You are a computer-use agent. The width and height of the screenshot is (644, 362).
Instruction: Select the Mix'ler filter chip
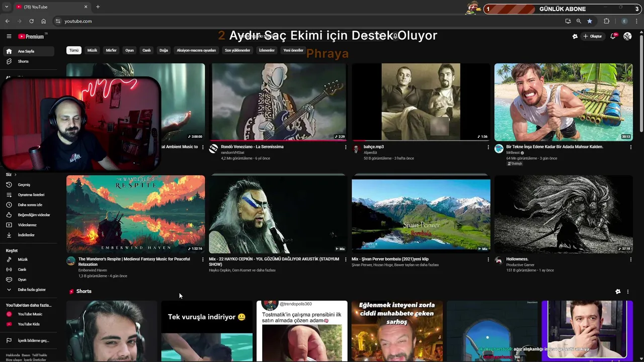(111, 50)
